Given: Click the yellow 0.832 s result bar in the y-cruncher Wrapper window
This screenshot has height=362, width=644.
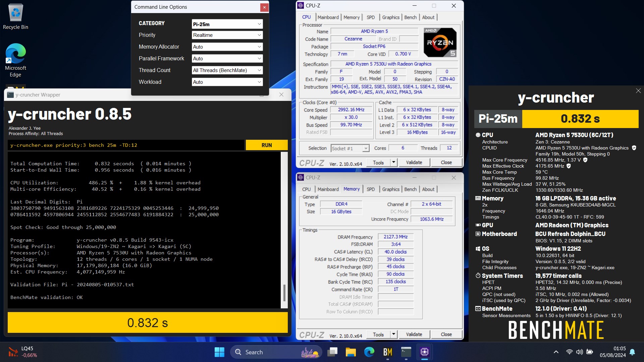Looking at the screenshot, I should (x=148, y=322).
